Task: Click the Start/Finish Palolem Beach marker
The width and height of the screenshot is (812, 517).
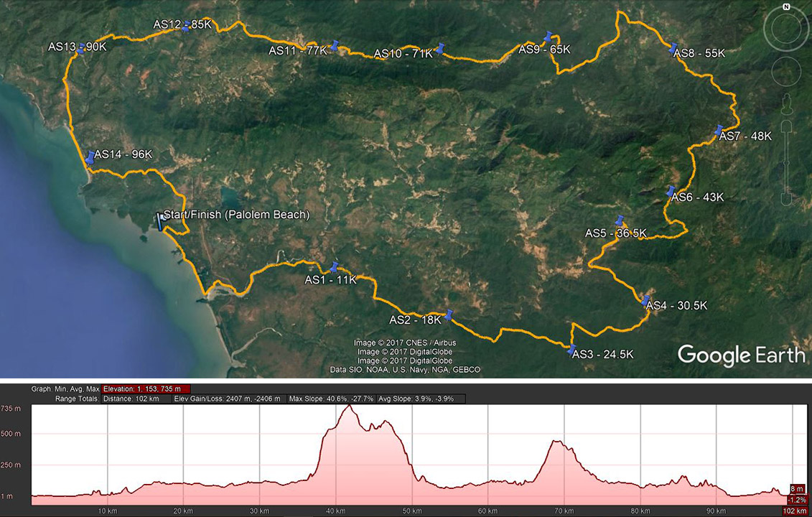Action: point(160,222)
